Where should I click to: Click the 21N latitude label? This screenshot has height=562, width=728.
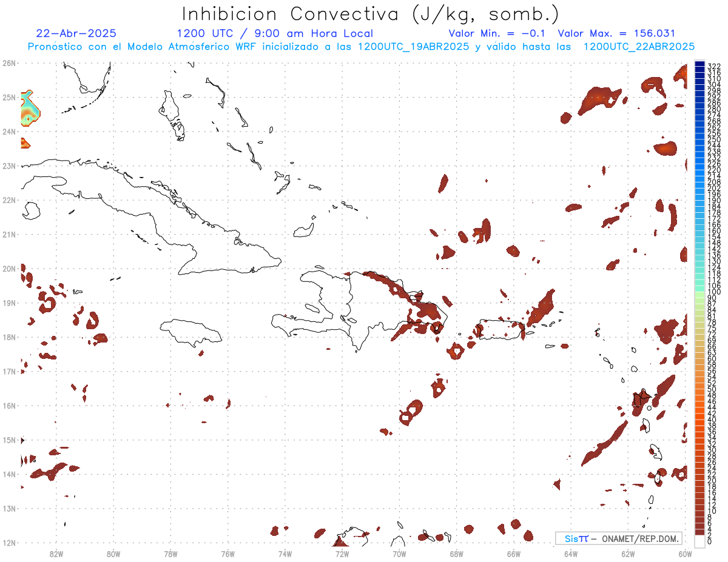pyautogui.click(x=9, y=234)
